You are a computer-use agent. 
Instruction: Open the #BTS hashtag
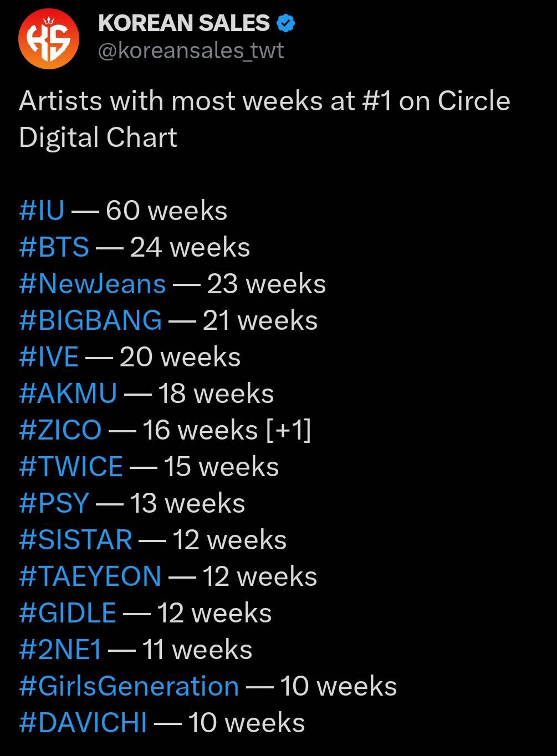click(x=54, y=248)
